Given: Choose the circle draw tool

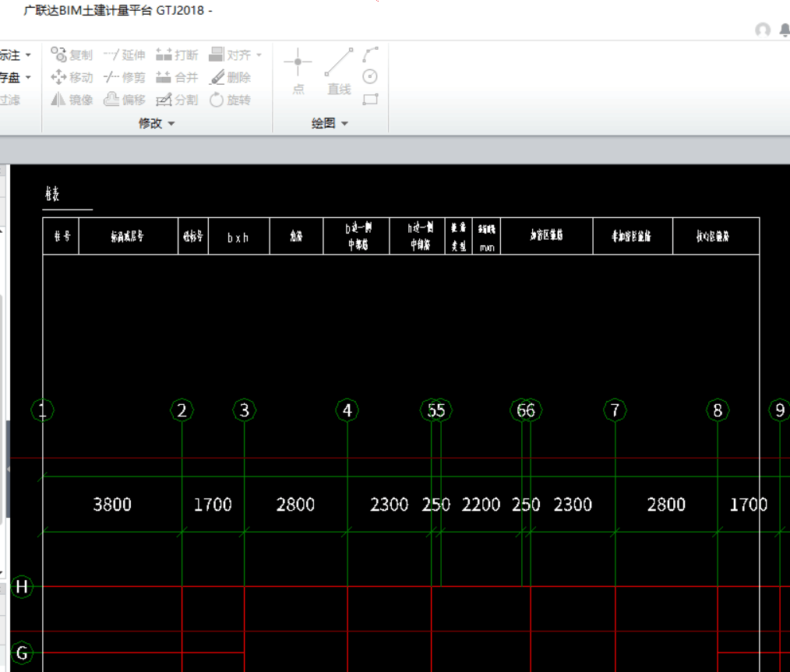Looking at the screenshot, I should click(x=370, y=76).
